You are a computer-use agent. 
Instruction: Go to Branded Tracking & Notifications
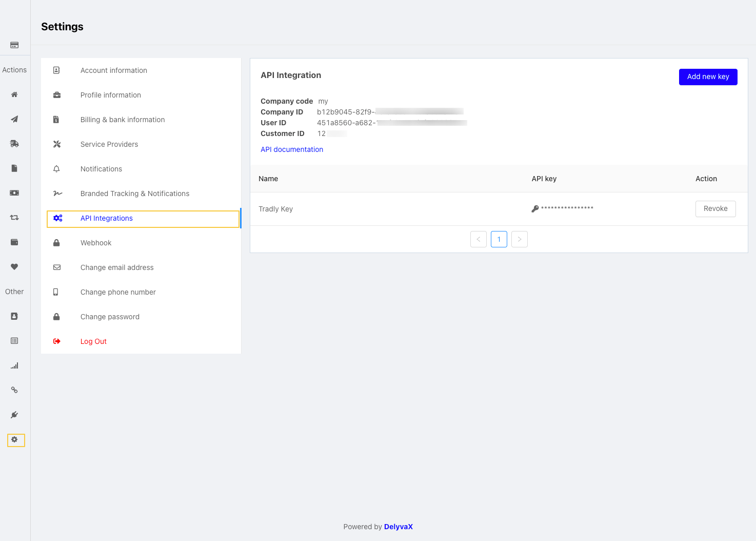[134, 194]
